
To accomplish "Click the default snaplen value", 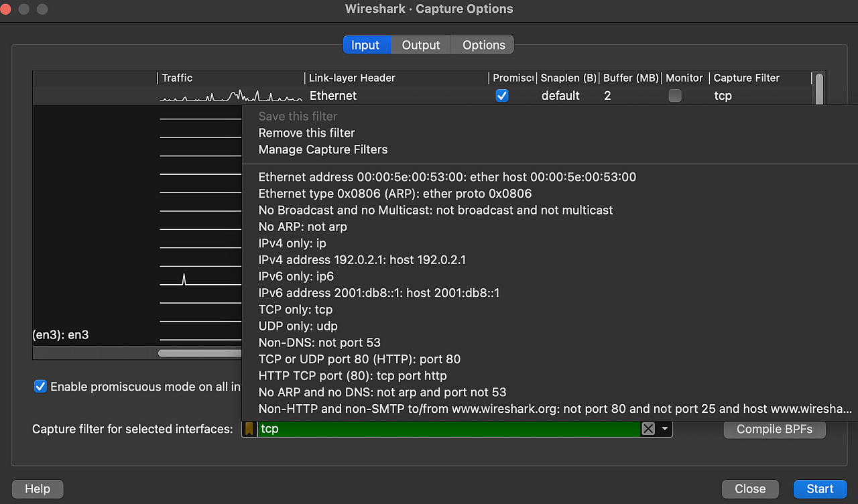I will [x=560, y=96].
